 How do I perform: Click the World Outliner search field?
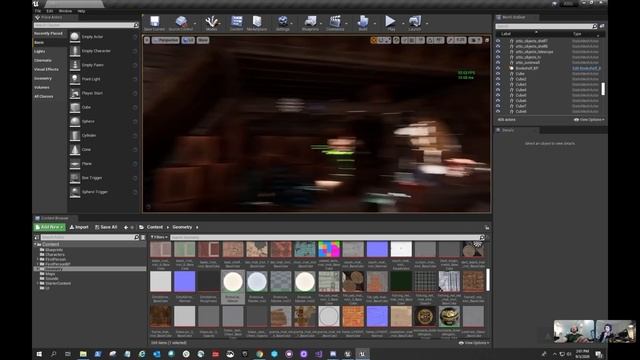[545, 26]
